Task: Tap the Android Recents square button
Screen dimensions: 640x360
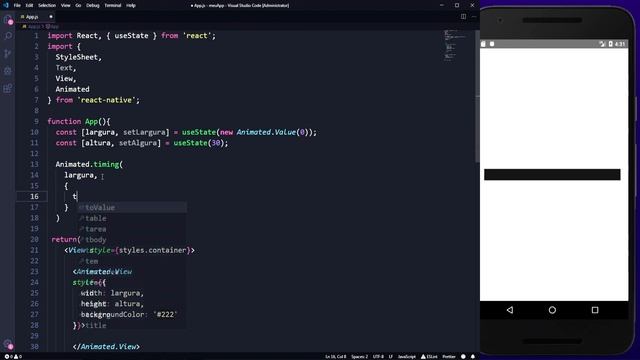Action: point(595,310)
